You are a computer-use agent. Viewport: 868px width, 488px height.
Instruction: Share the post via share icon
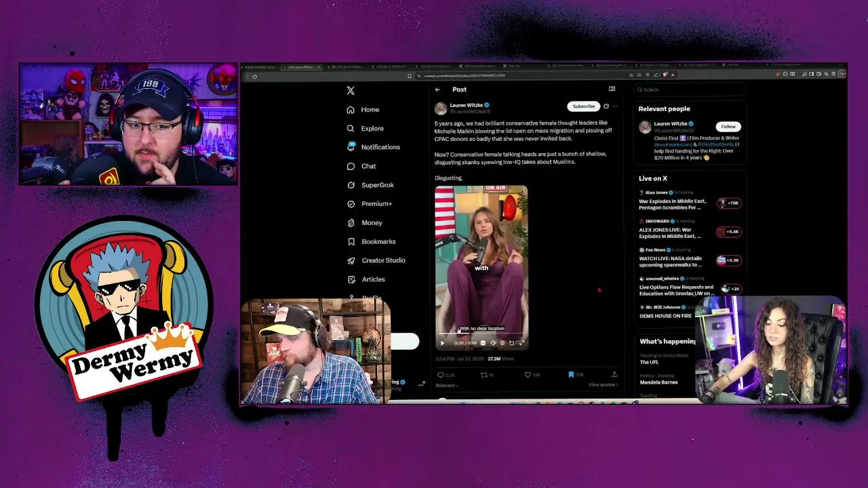point(614,375)
